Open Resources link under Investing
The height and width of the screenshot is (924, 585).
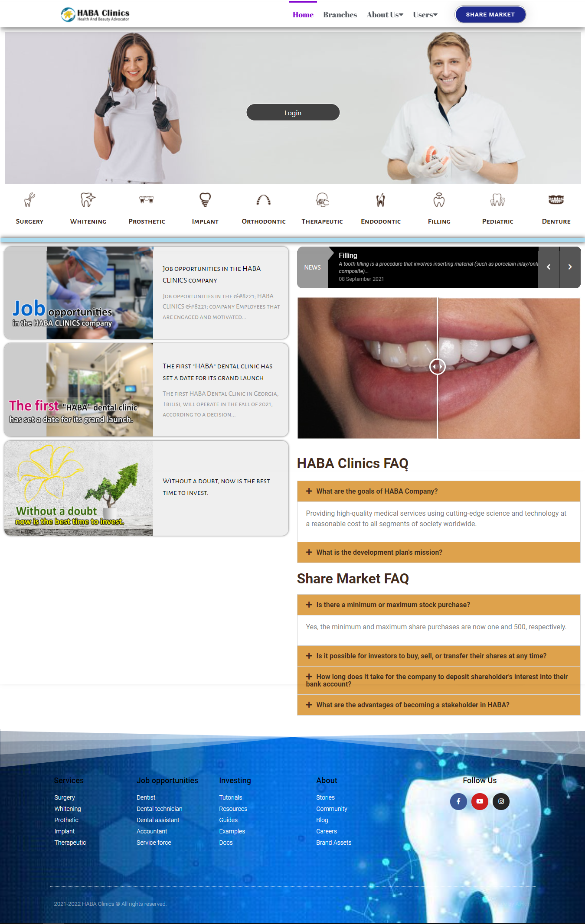233,809
